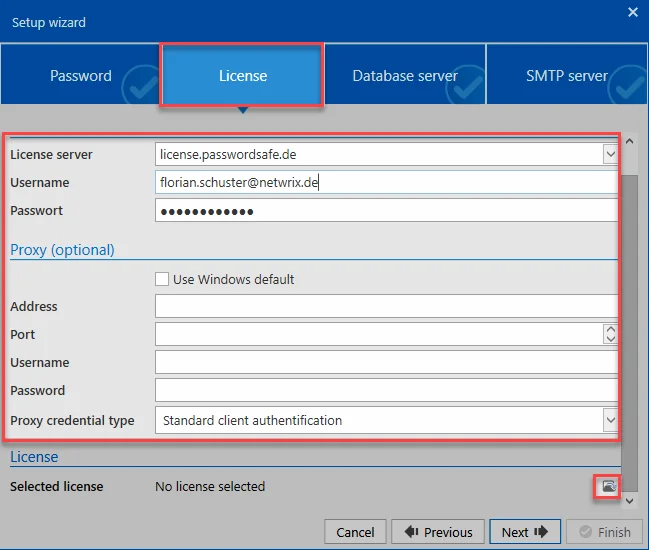The width and height of the screenshot is (649, 550).
Task: Click the scrollbar up arrow
Action: pyautogui.click(x=630, y=141)
